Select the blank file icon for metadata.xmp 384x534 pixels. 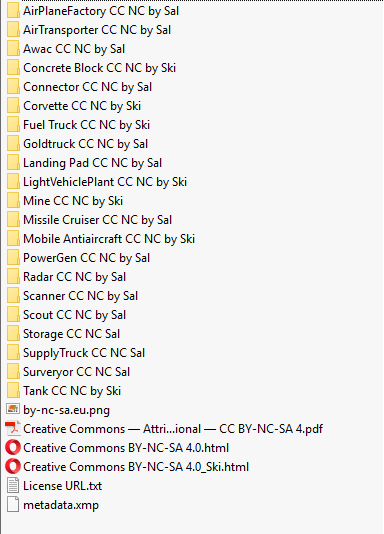click(x=13, y=504)
